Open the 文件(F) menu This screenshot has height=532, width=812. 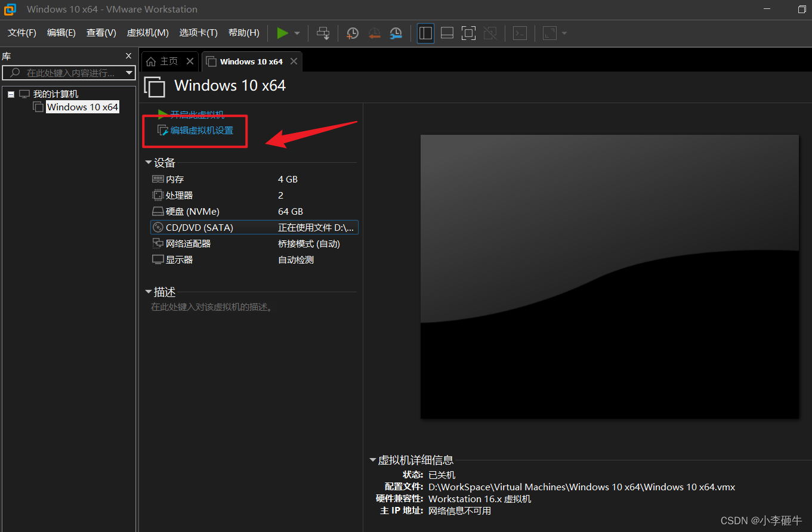click(x=22, y=33)
